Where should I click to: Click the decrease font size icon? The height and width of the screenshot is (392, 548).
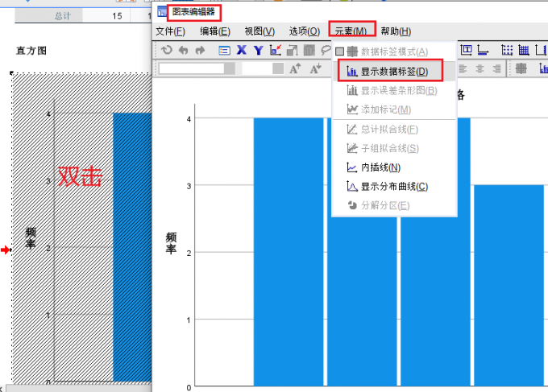tap(316, 68)
